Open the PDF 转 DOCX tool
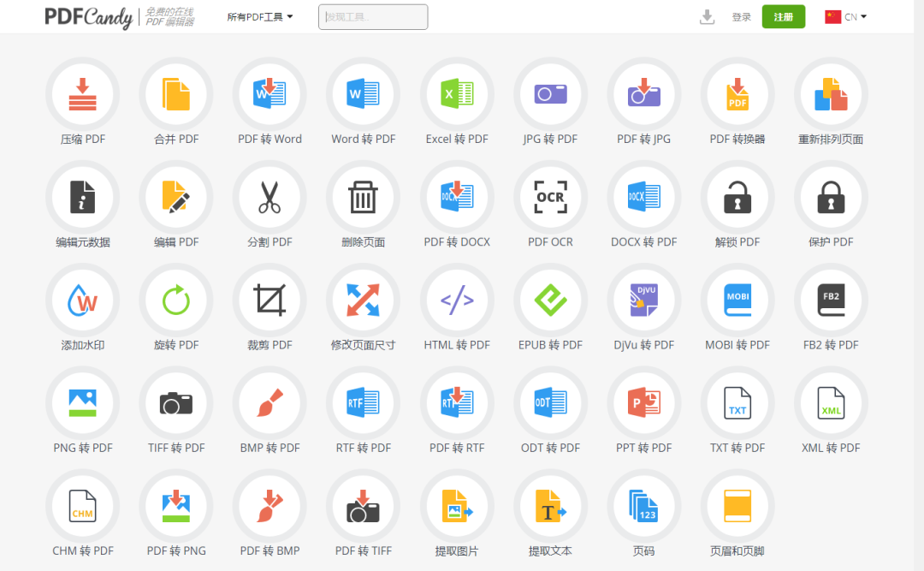The image size is (924, 571). click(457, 197)
